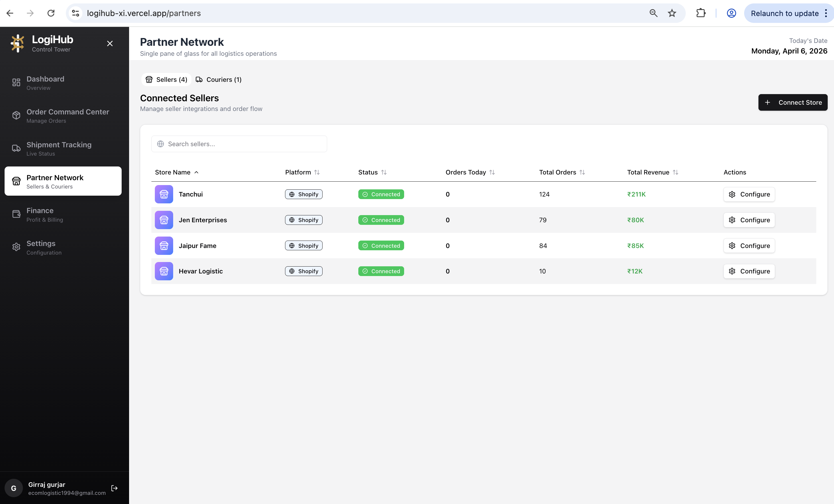
Task: Click the browser forward arrow
Action: tap(30, 13)
